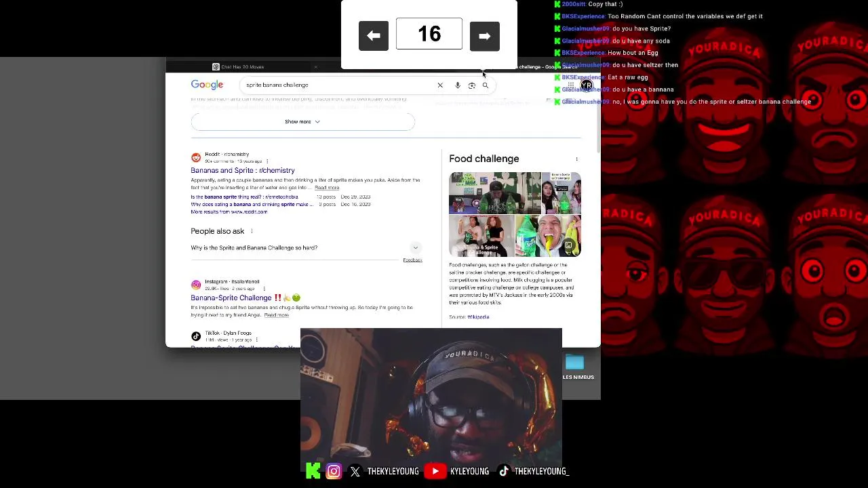The image size is (868, 488).
Task: Click the 'Food challenge' panel heading
Action: click(x=484, y=159)
